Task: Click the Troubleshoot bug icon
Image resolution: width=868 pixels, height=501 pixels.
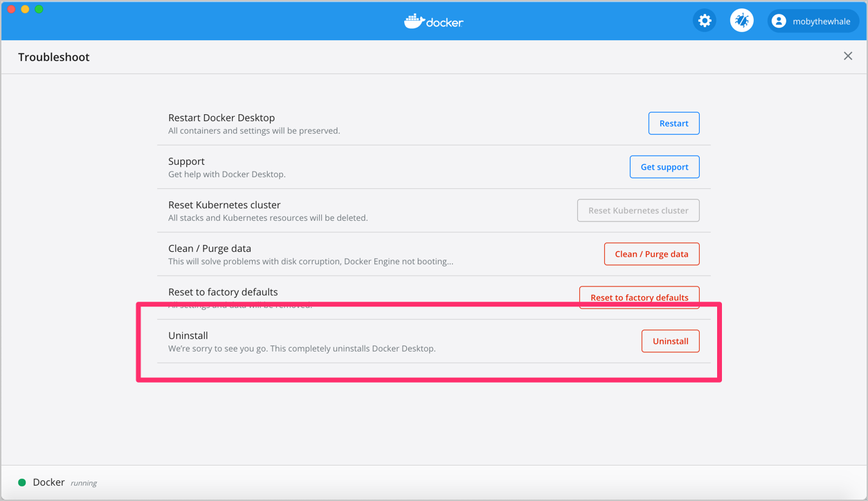Action: (x=742, y=21)
